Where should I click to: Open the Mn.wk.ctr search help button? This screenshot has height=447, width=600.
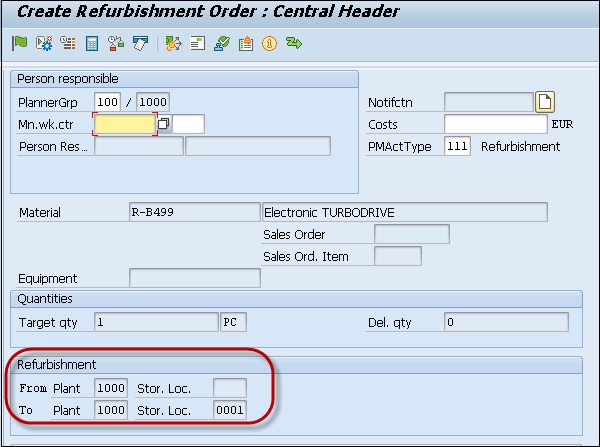(x=164, y=124)
